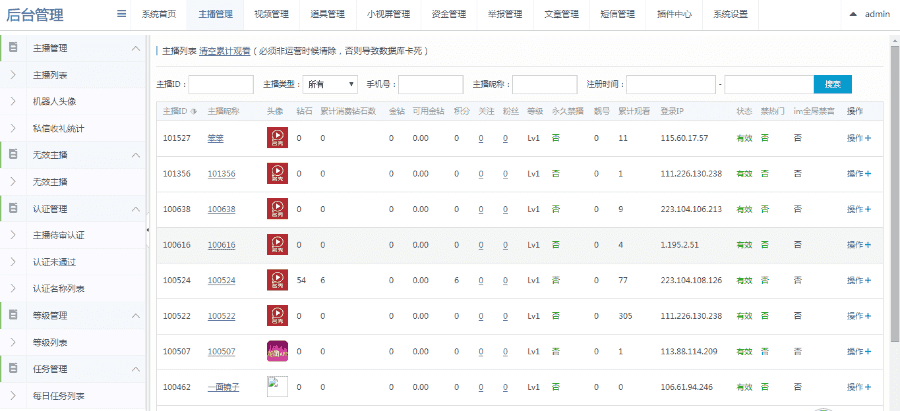Expand the 操作 menu for row 101356

pyautogui.click(x=858, y=174)
